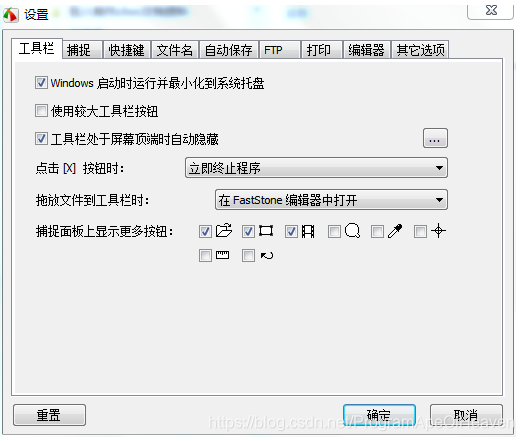Expand 在 FastStone 编辑器中打开 dropdown

(331, 200)
